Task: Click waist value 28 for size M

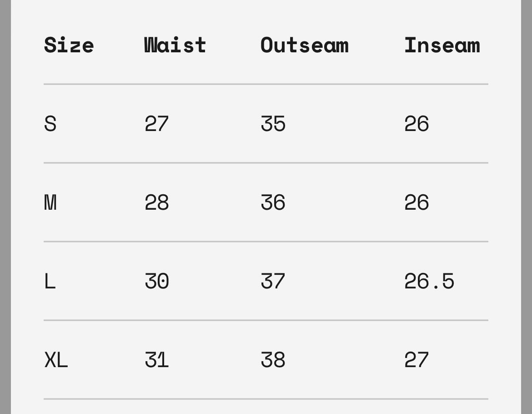Action: tap(156, 202)
